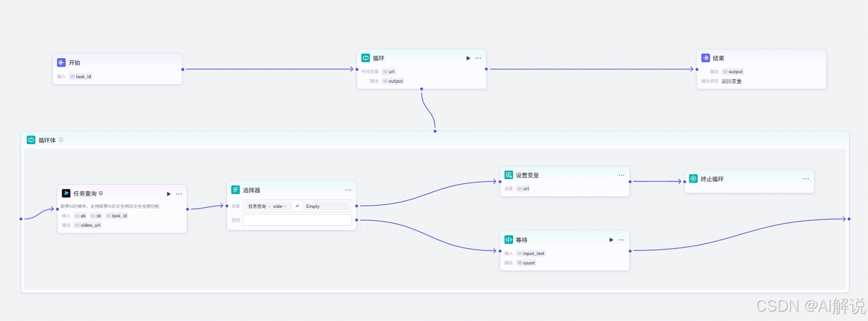Click the 选择器 IF icon

point(236,190)
